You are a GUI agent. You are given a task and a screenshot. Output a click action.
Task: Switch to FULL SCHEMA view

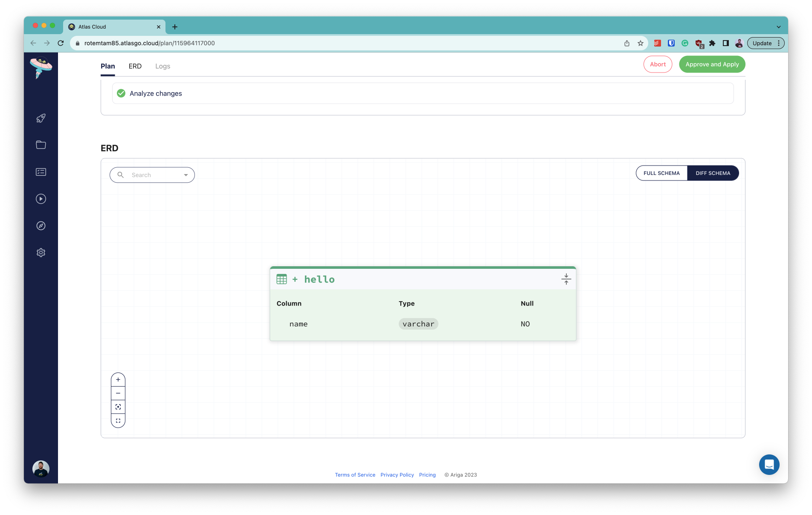(x=661, y=173)
